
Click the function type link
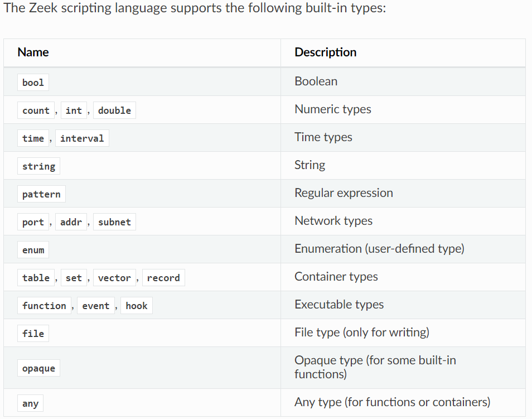pyautogui.click(x=44, y=306)
